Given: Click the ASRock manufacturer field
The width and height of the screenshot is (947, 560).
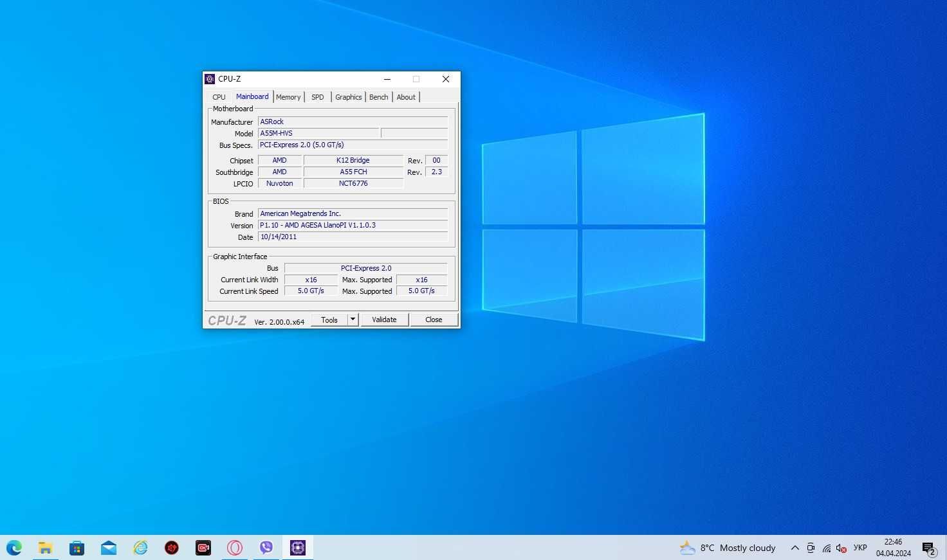Looking at the screenshot, I should [x=353, y=122].
